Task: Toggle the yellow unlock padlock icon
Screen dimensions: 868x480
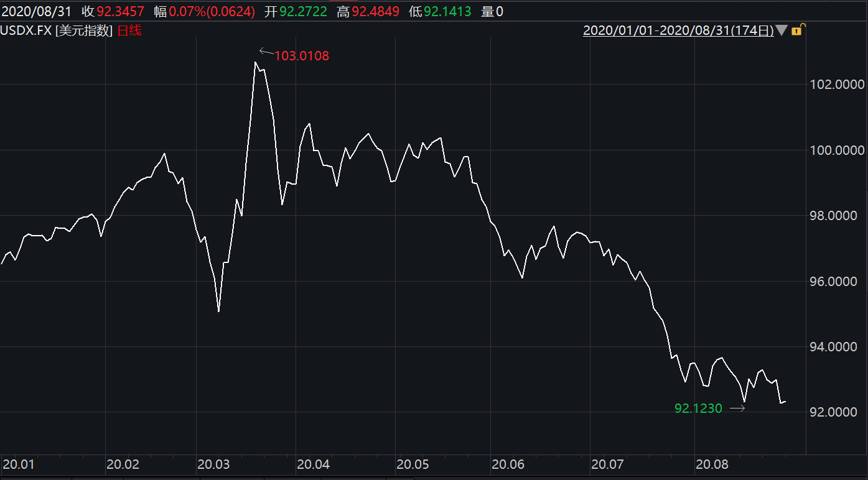Action: [x=797, y=30]
